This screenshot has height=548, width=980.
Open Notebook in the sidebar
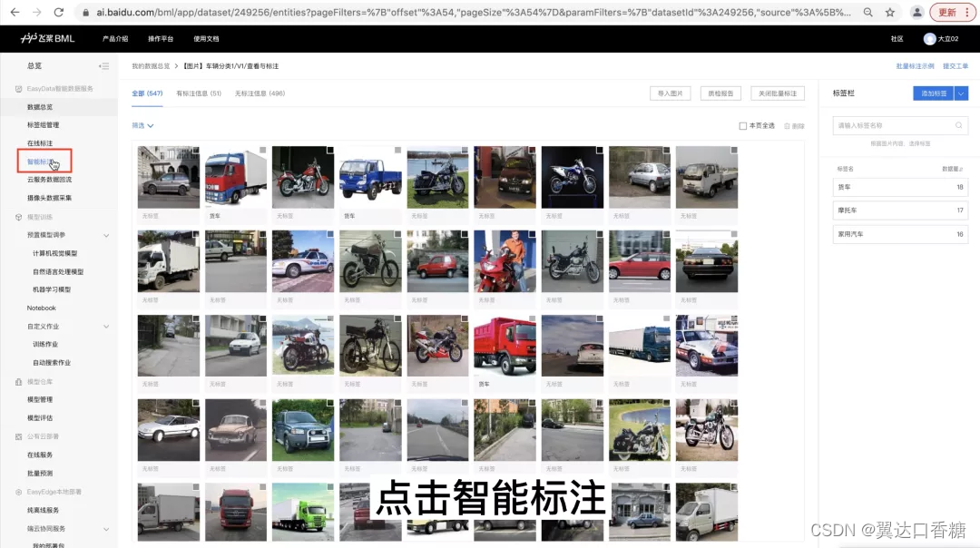41,308
